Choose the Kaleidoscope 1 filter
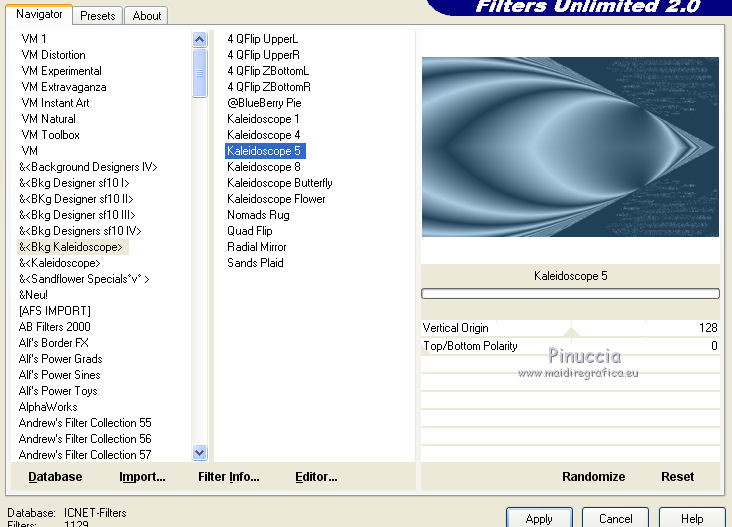 click(x=263, y=119)
